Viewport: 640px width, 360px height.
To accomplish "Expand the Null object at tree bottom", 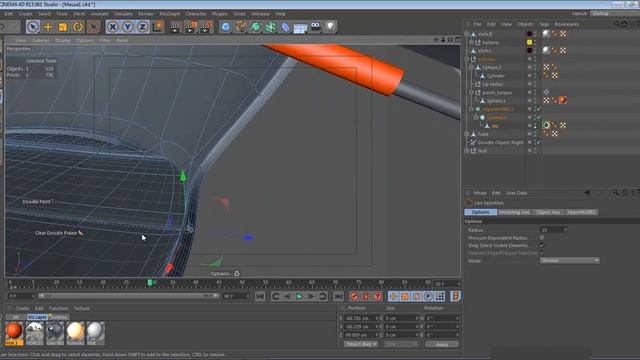I will click(x=467, y=151).
